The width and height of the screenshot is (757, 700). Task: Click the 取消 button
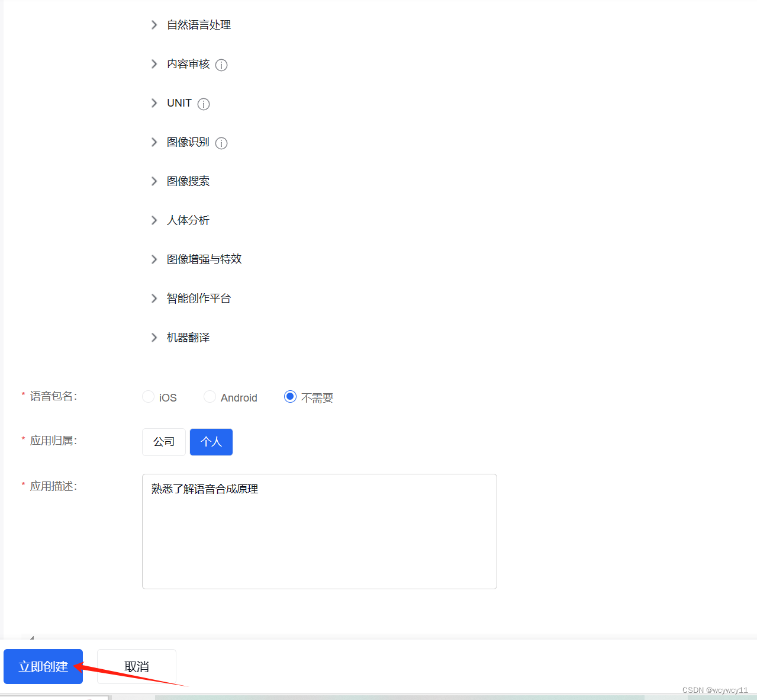137,666
